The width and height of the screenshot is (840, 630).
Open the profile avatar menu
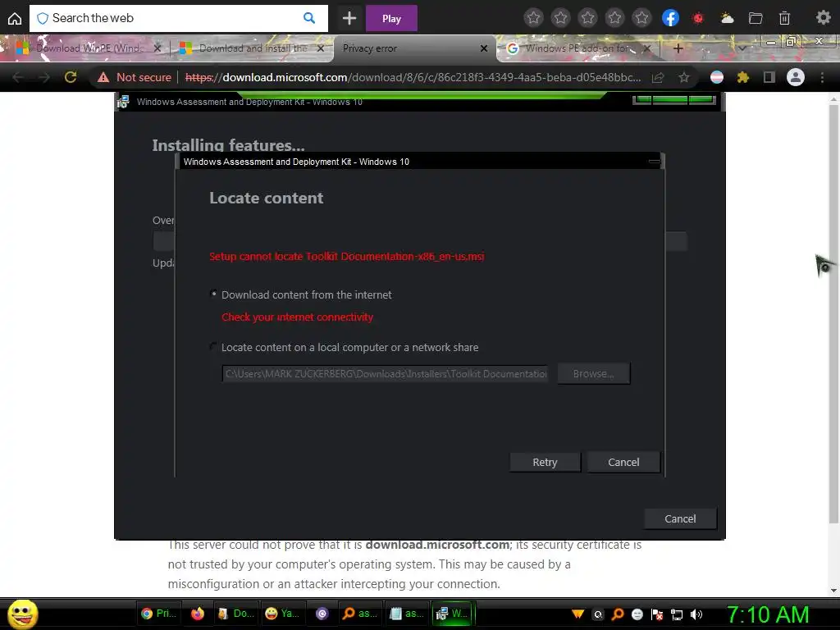[796, 77]
